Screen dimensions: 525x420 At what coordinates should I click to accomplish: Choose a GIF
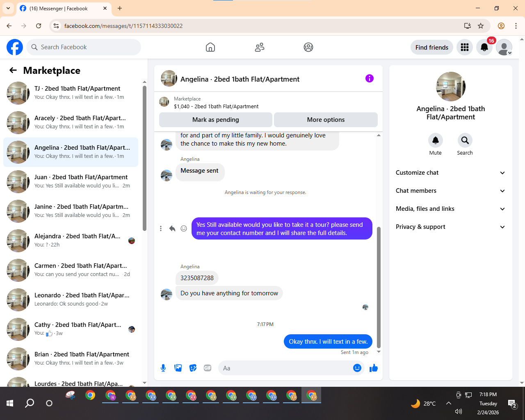click(x=208, y=368)
